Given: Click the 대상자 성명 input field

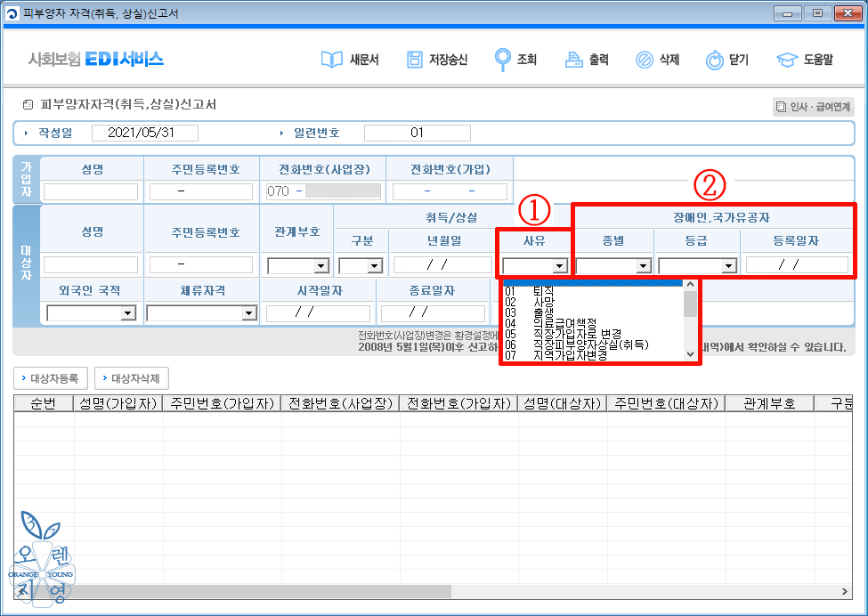Looking at the screenshot, I should click(91, 264).
